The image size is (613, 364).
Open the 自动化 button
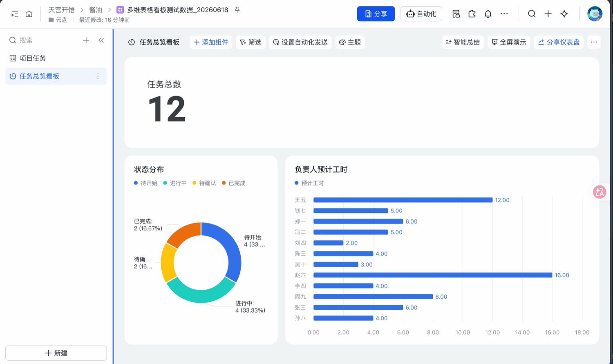point(421,14)
